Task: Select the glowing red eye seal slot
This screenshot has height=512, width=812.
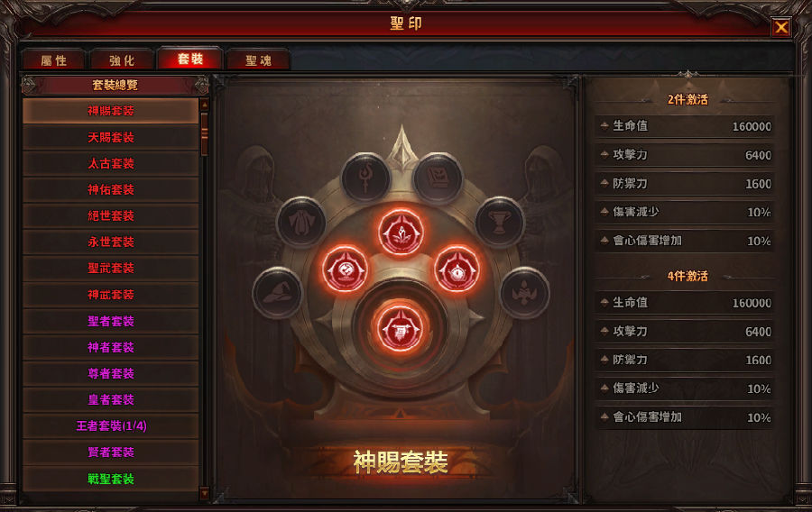Action: tap(457, 270)
